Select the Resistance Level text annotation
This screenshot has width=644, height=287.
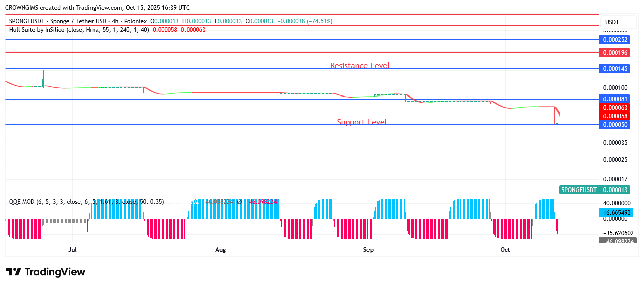(359, 65)
